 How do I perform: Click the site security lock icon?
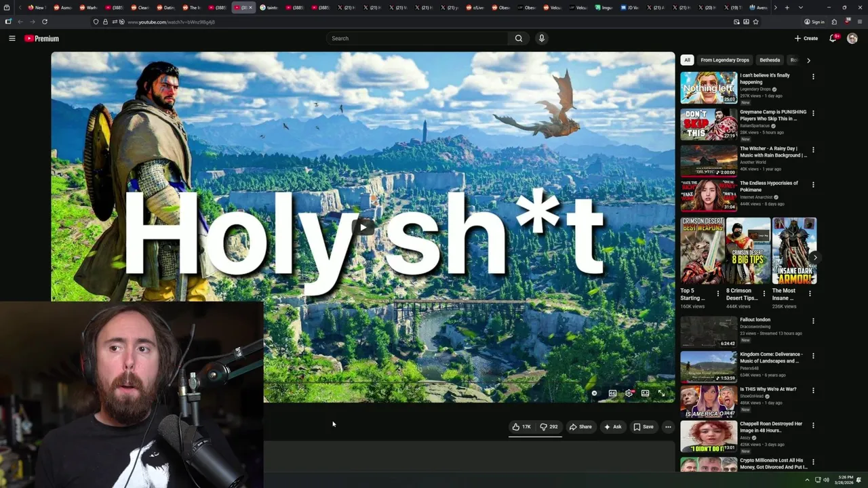pyautogui.click(x=105, y=22)
